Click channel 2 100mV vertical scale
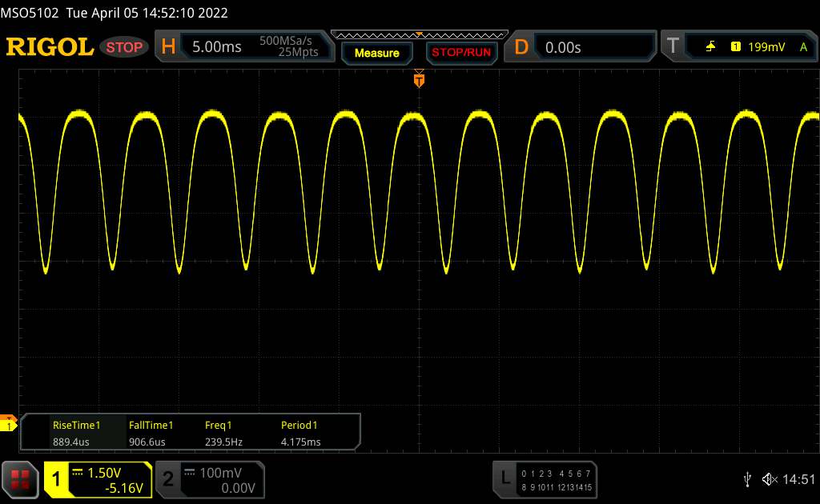820x504 pixels. click(220, 473)
